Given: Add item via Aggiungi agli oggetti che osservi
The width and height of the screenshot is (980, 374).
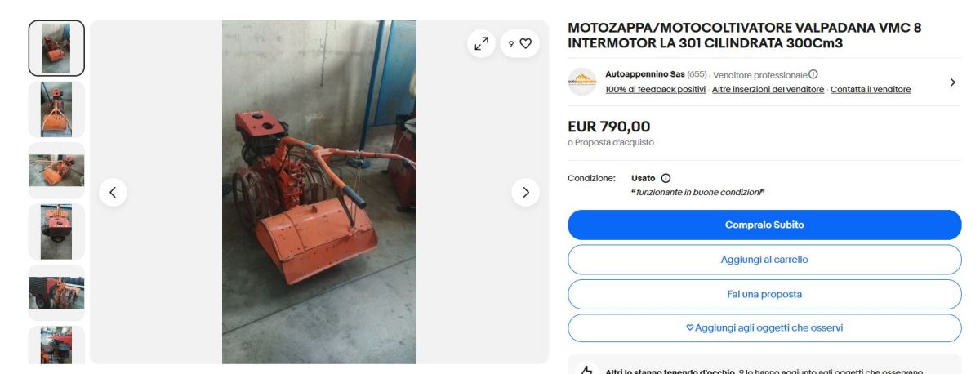Looking at the screenshot, I should pyautogui.click(x=764, y=328).
